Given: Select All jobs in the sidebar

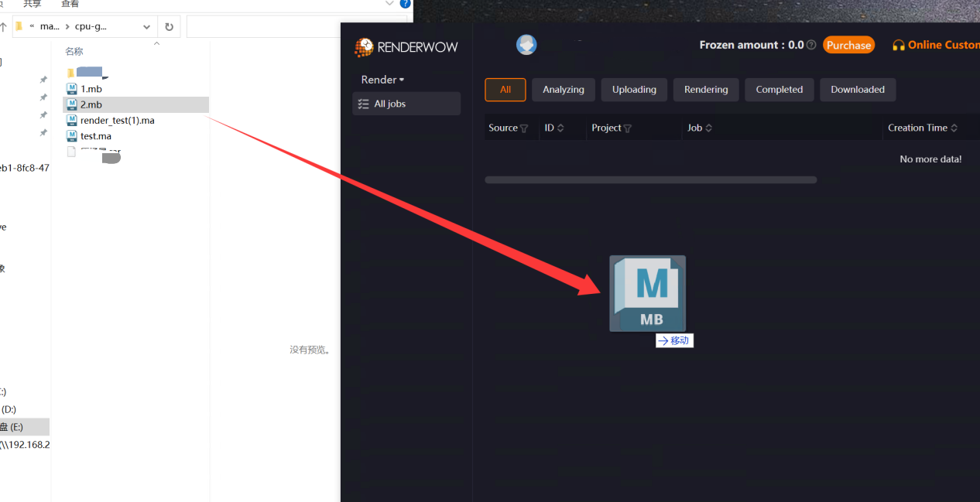Looking at the screenshot, I should [406, 104].
